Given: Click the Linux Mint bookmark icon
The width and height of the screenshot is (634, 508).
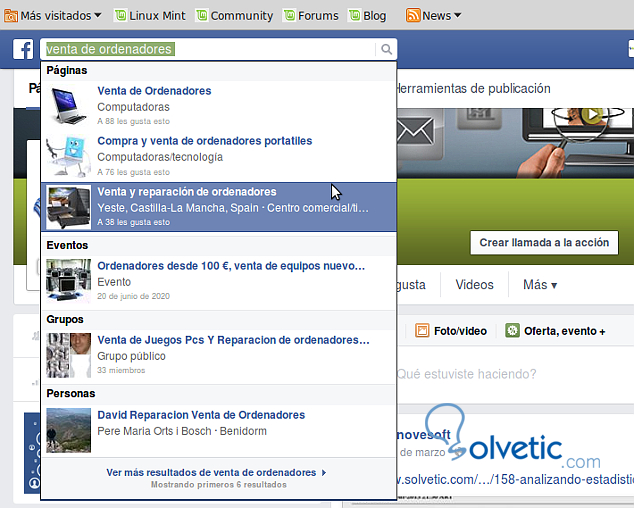Looking at the screenshot, I should [x=120, y=15].
